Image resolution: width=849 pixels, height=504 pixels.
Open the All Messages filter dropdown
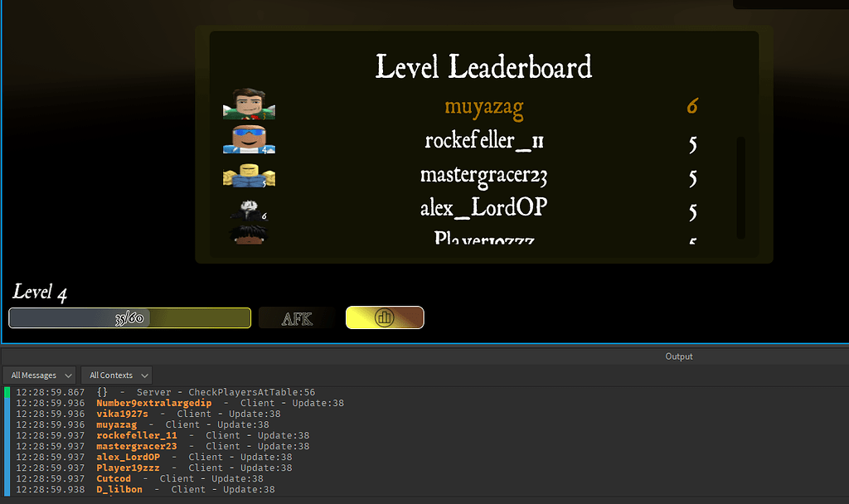[38, 375]
